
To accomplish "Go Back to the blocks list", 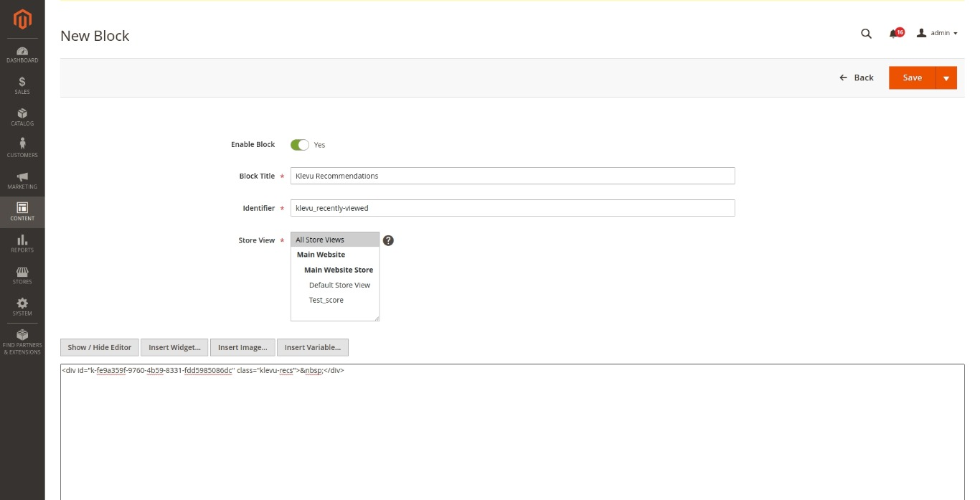I will click(857, 77).
